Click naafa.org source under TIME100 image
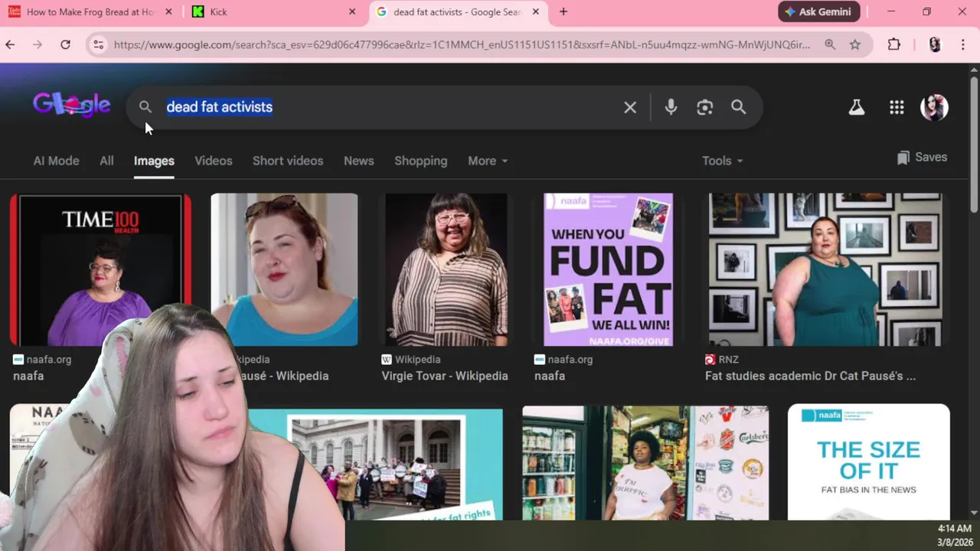The width and height of the screenshot is (980, 551). pos(42,359)
